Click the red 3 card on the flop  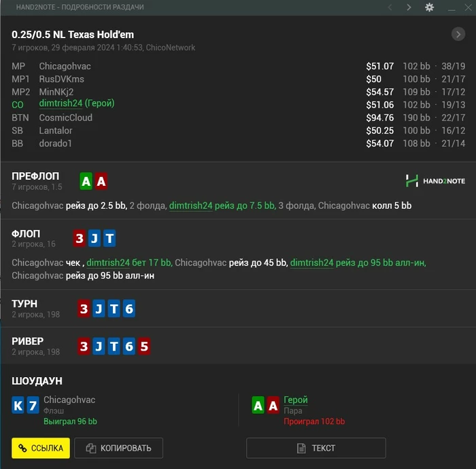(x=80, y=238)
